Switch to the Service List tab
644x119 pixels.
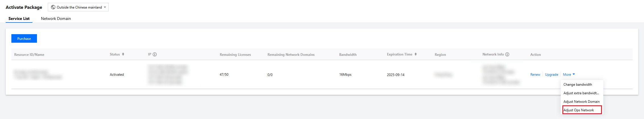point(19,19)
